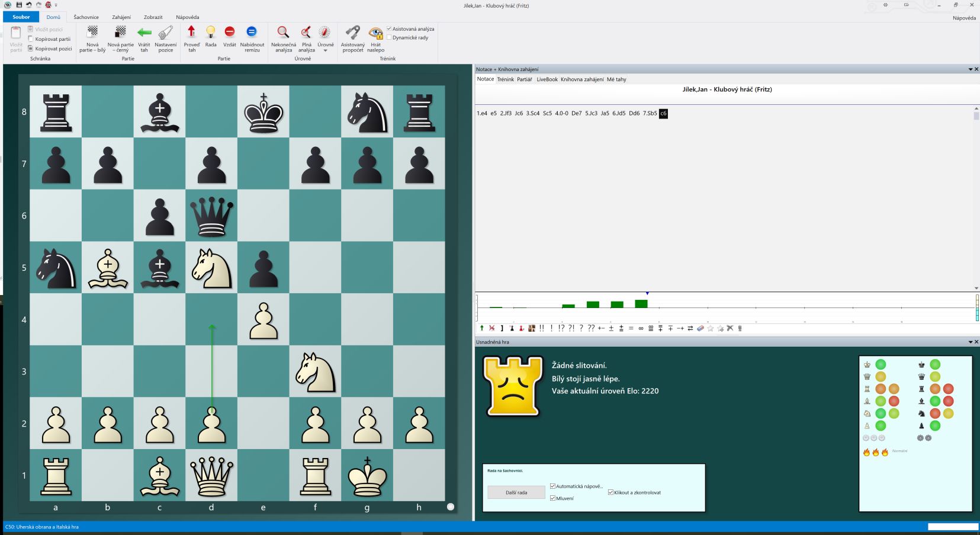Image resolution: width=980 pixels, height=535 pixels.
Task: Take back move with Vrátit tah
Action: point(144,39)
